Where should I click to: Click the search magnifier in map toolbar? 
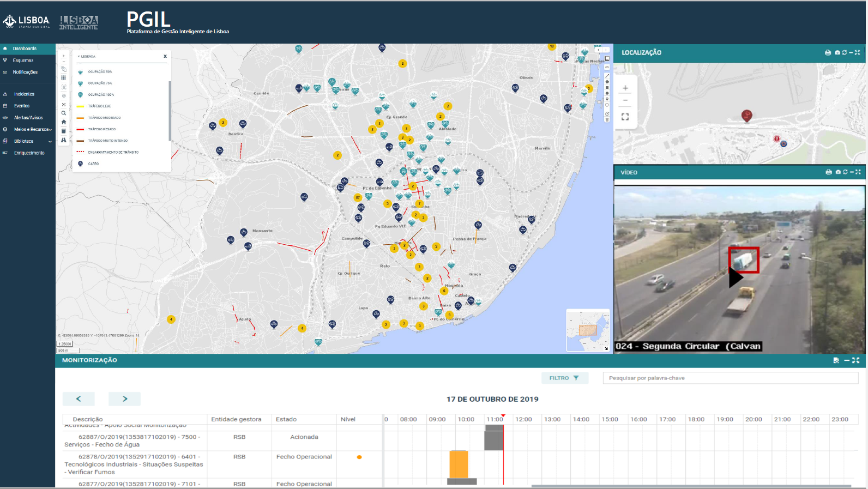click(x=64, y=113)
